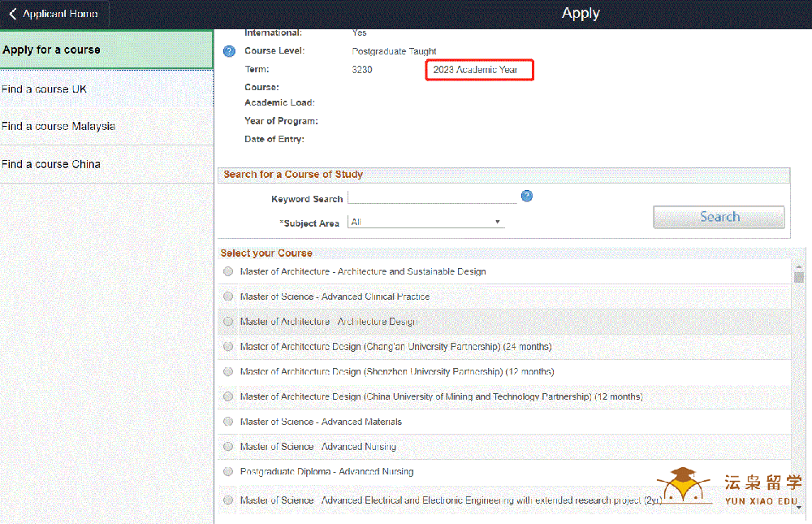This screenshot has height=524, width=812.
Task: Click the 'Select your Course' heading
Action: [x=266, y=253]
